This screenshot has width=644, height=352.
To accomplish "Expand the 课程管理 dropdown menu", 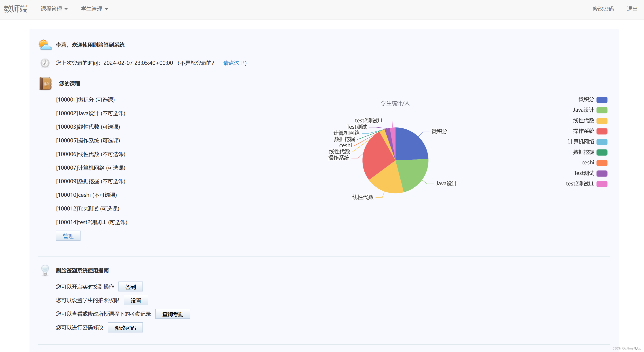I will (x=54, y=9).
